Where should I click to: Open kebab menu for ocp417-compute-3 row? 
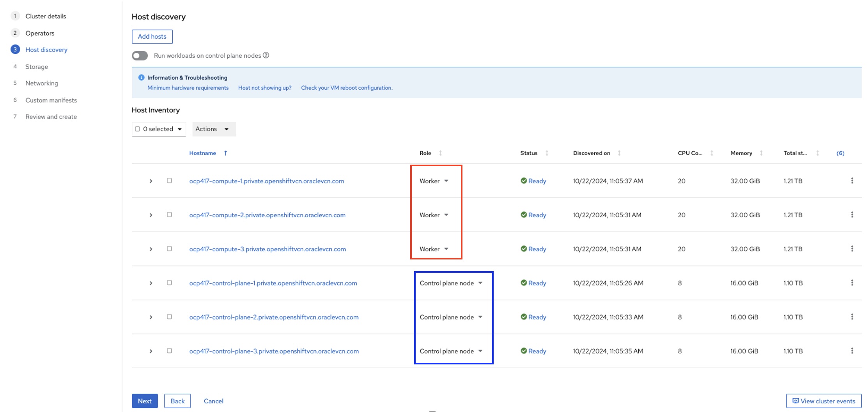point(852,249)
